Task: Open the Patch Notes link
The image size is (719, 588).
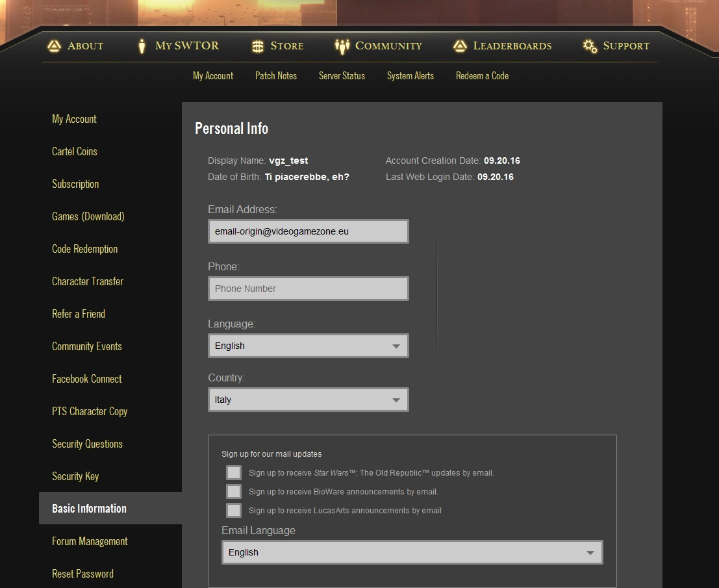Action: (x=276, y=75)
